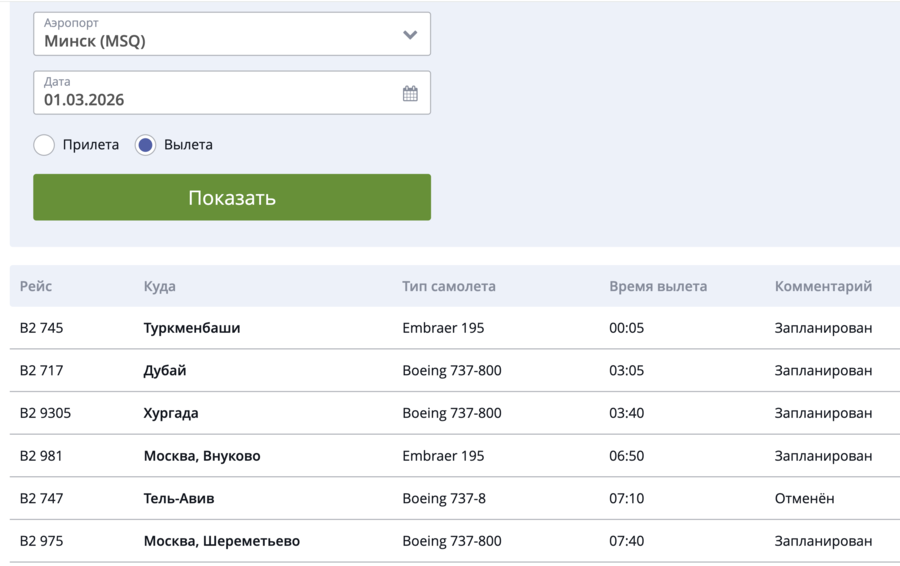This screenshot has height=566, width=900.
Task: Select the Туркменбаши destination row
Action: coord(192,328)
